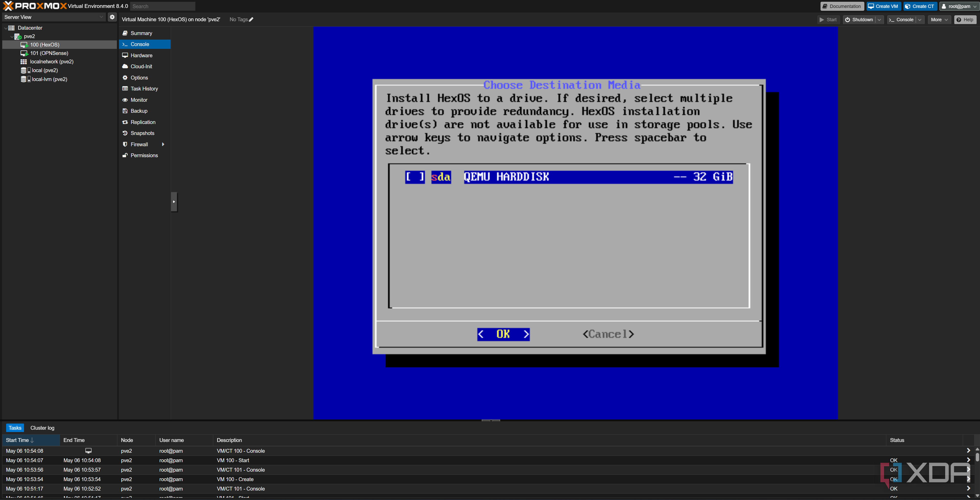The image size is (980, 500).
Task: Switch to the Tasks tab
Action: click(15, 428)
